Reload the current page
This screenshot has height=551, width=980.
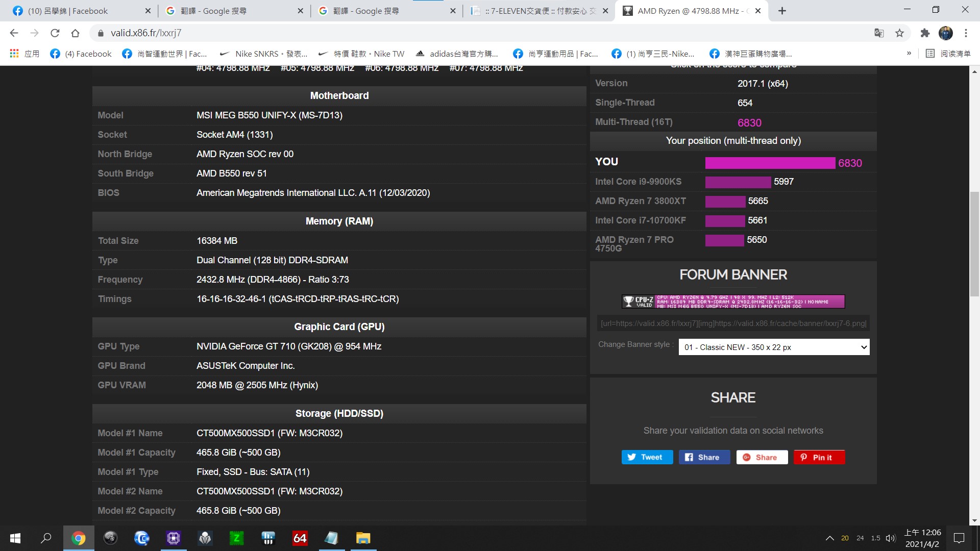pos(55,33)
